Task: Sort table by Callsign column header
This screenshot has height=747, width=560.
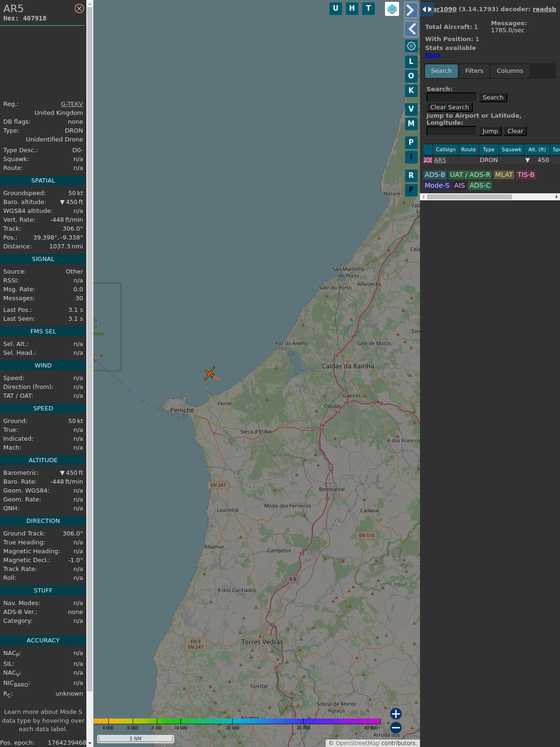Action: point(445,149)
